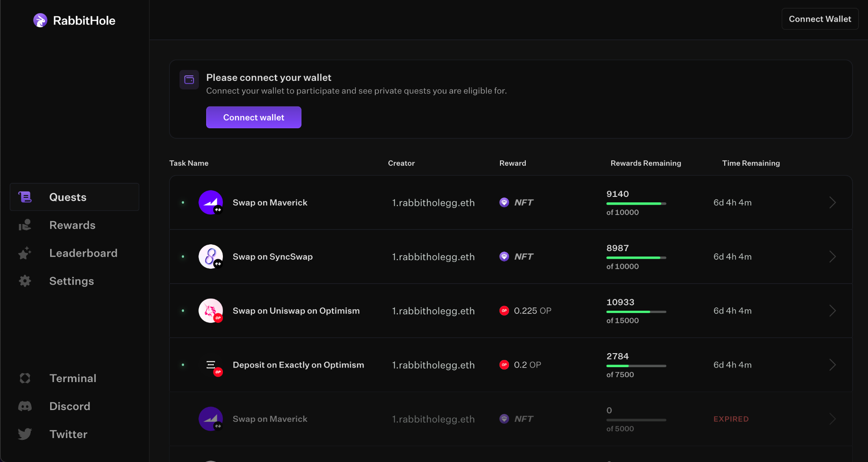Click purple Connect wallet button
Screen dimensions: 868x462
click(254, 117)
